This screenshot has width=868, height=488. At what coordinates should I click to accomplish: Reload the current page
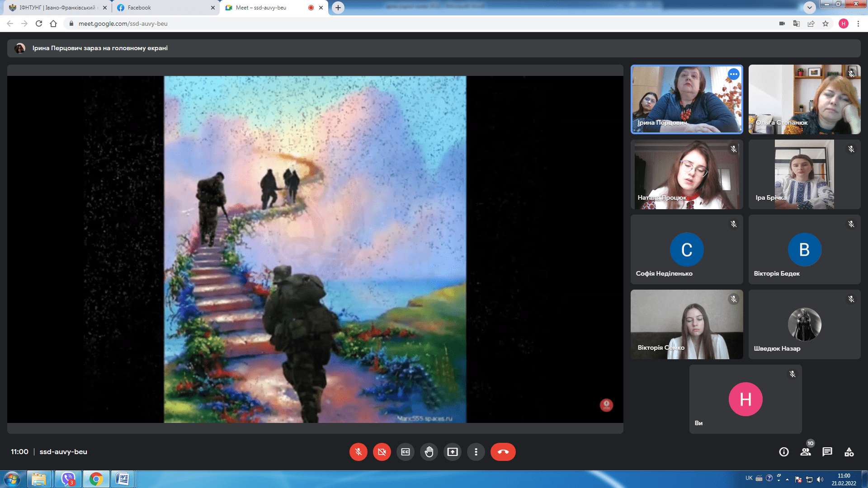pyautogui.click(x=39, y=23)
